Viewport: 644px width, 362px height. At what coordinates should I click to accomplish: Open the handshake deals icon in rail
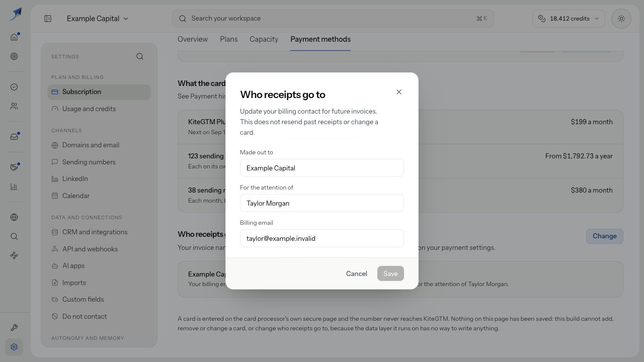pyautogui.click(x=14, y=167)
